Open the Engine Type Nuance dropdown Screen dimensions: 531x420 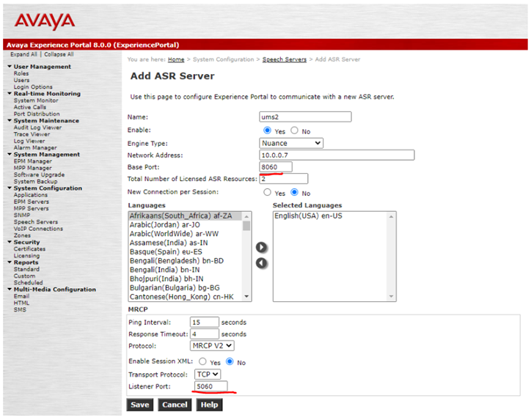[291, 143]
